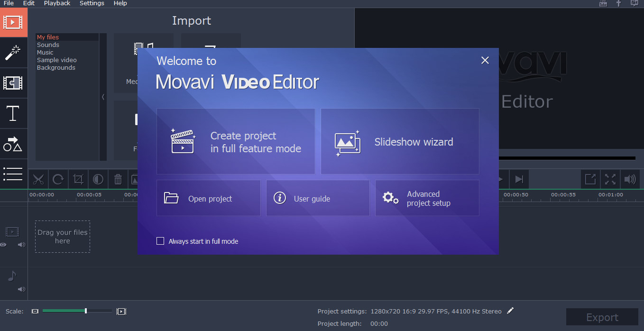Select Sounds in import list
Screen dimensions: 644x331
[67, 45]
